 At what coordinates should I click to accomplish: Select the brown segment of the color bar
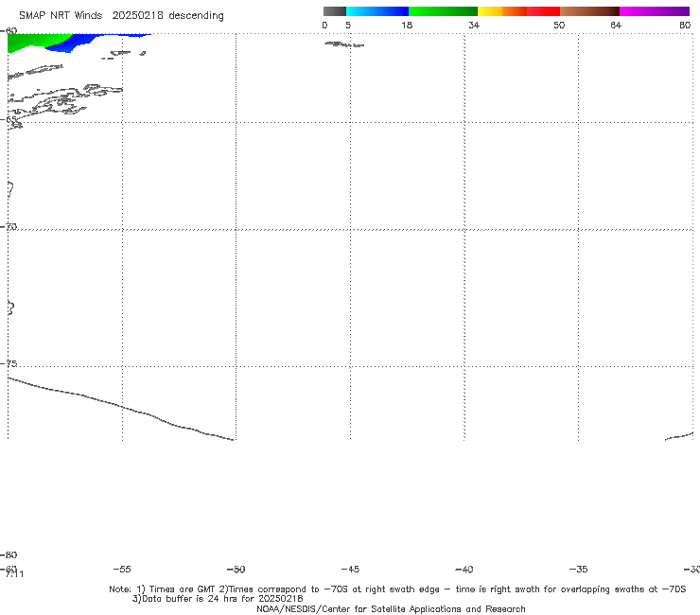(589, 11)
